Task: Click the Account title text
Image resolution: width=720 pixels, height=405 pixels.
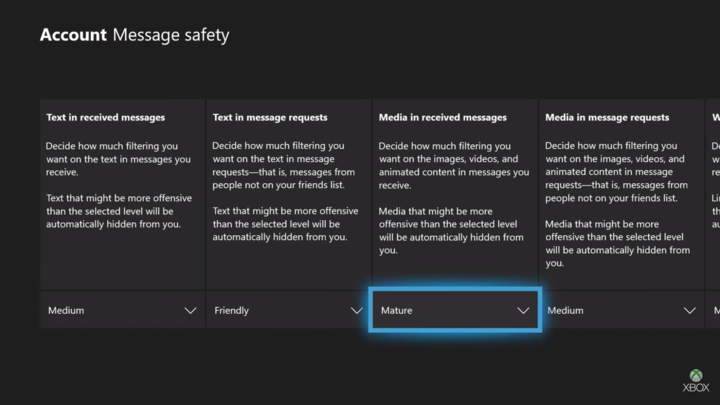Action: click(x=73, y=35)
